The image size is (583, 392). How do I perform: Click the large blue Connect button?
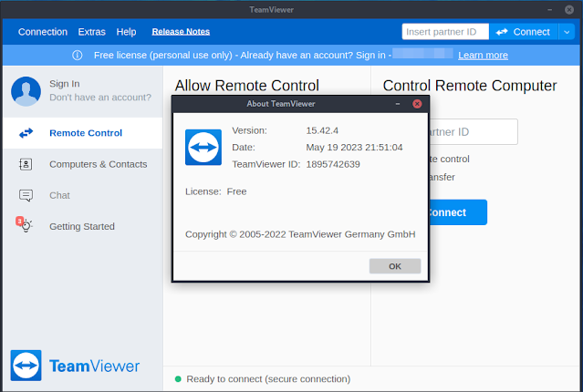click(x=458, y=212)
